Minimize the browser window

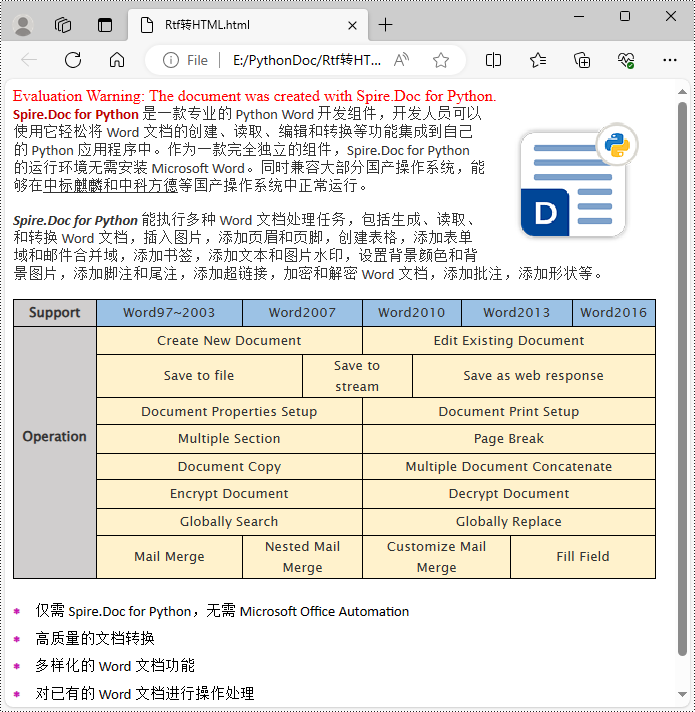pos(579,16)
